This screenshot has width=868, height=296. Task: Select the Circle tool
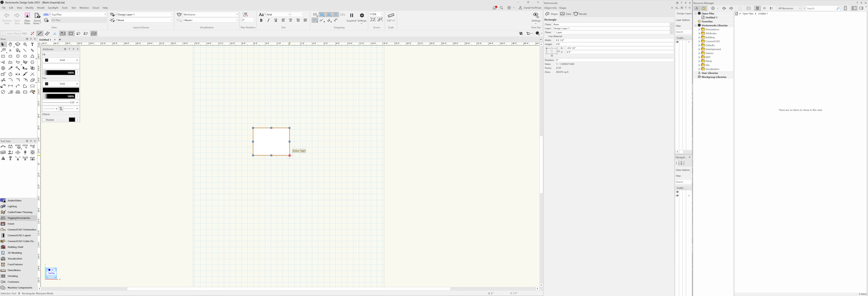click(18, 56)
